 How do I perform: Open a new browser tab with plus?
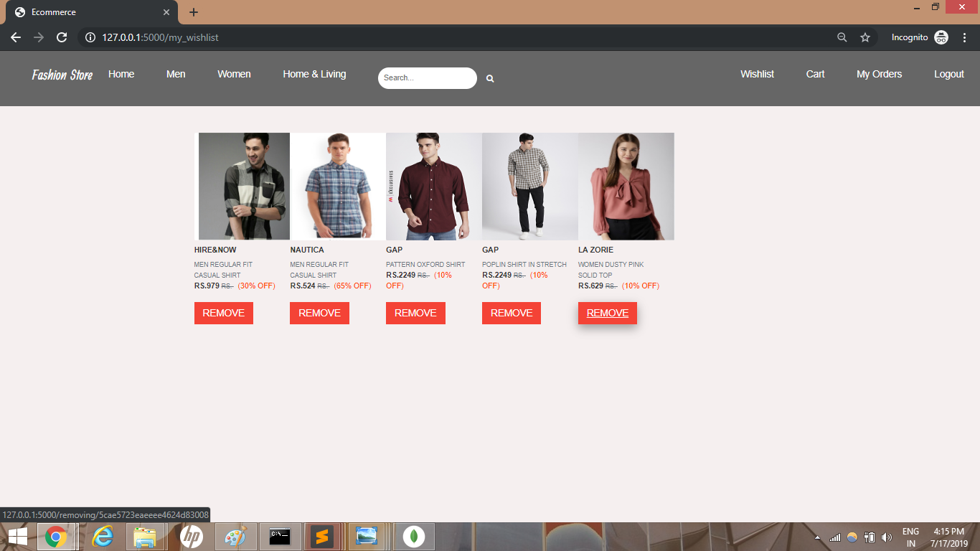coord(193,12)
